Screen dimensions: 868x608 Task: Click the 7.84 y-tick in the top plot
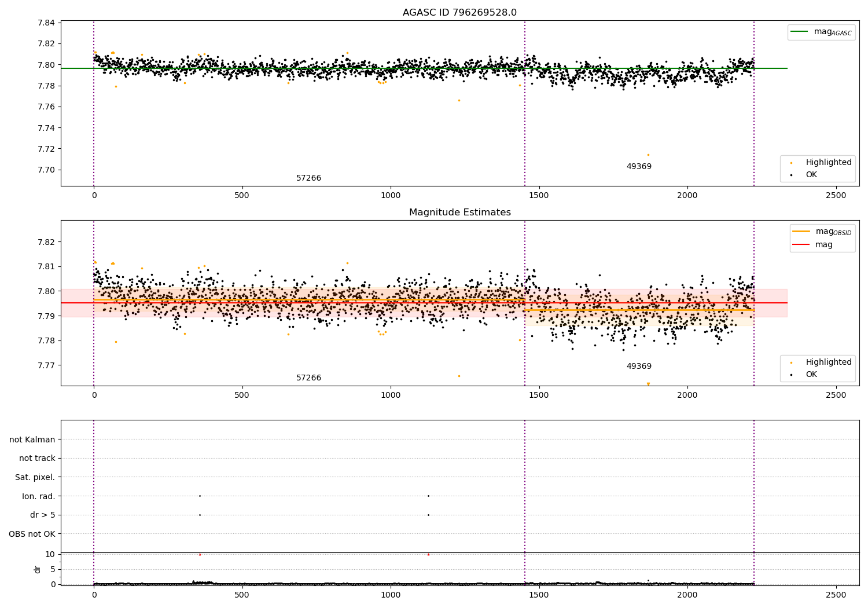click(x=46, y=23)
